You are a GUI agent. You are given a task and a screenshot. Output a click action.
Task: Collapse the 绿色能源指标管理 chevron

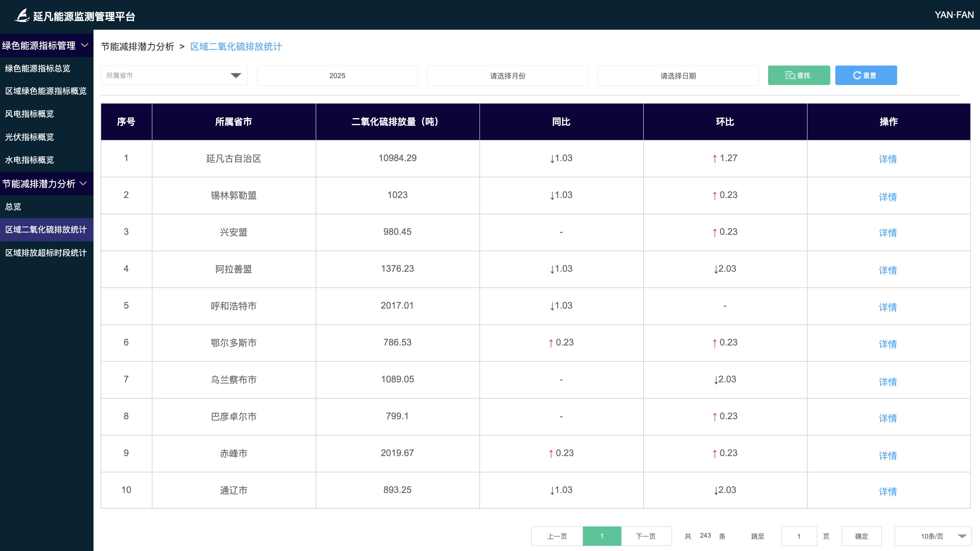click(x=85, y=45)
